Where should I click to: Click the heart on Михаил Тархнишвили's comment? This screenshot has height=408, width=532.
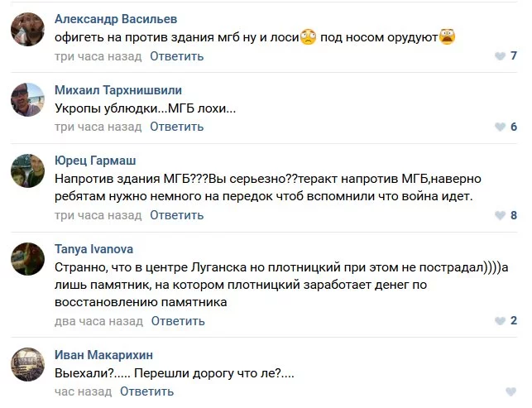(500, 127)
